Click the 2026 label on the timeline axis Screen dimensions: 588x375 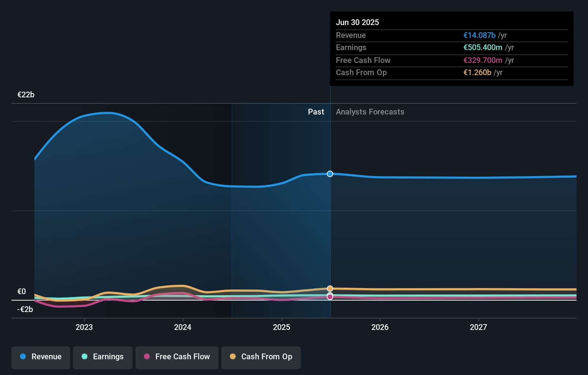tap(380, 327)
